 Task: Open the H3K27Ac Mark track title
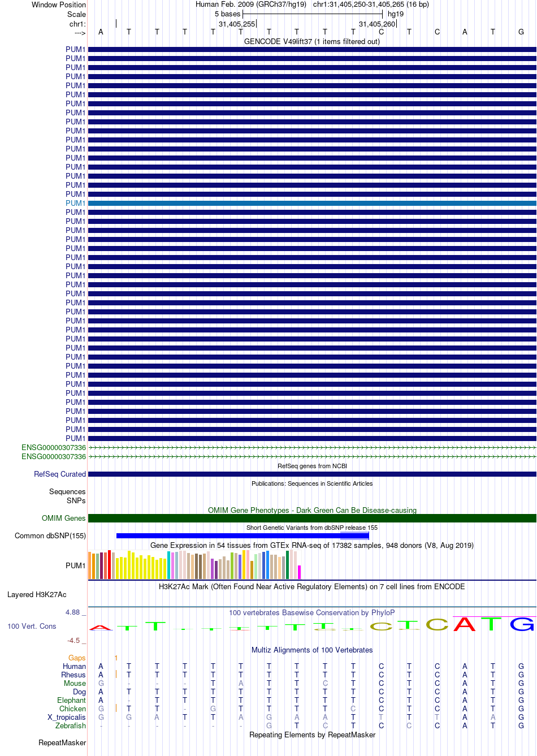(x=312, y=586)
